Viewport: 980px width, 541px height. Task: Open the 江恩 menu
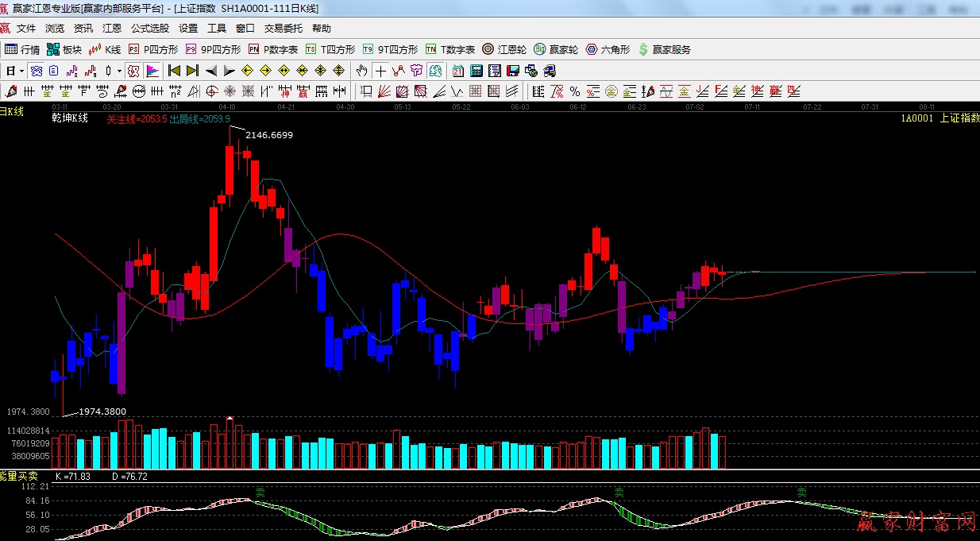click(x=112, y=29)
